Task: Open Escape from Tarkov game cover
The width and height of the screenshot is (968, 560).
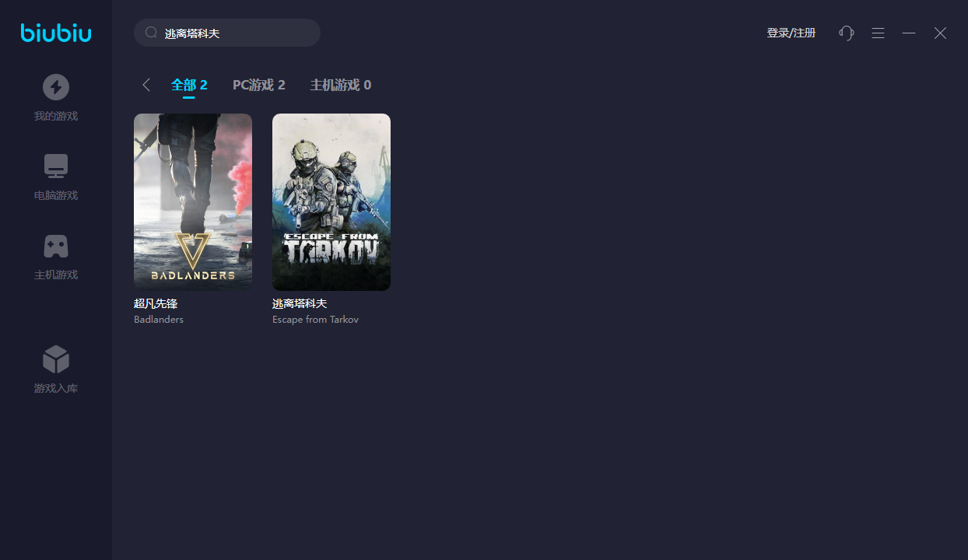Action: point(331,202)
